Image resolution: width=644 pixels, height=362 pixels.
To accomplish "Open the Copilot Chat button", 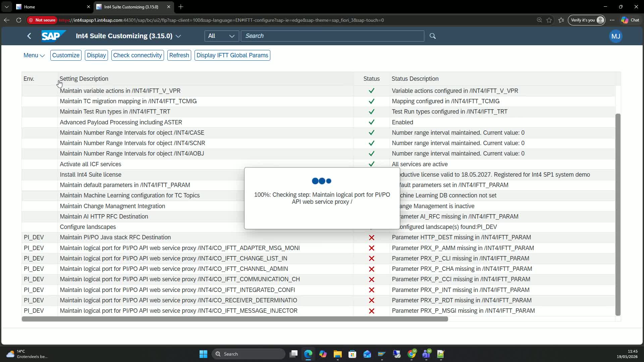I will pos(630,20).
